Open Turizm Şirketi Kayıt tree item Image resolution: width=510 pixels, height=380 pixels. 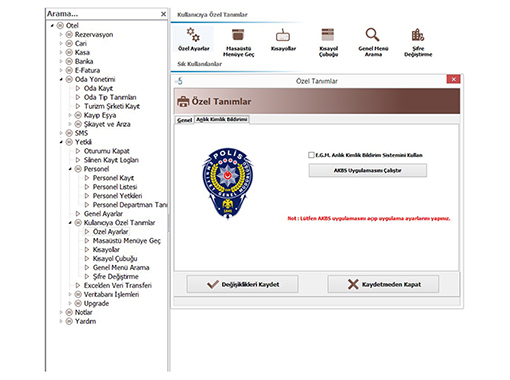(x=112, y=106)
